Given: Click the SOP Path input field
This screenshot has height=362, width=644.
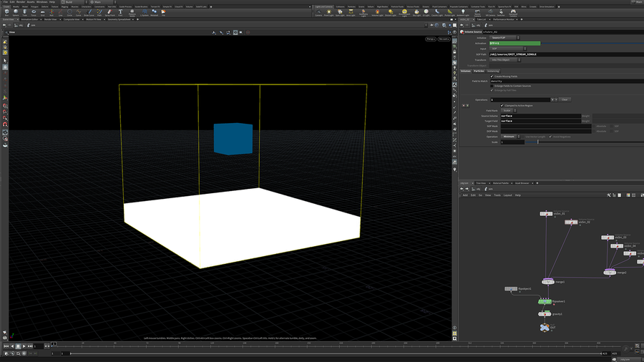Looking at the screenshot, I should (x=566, y=54).
